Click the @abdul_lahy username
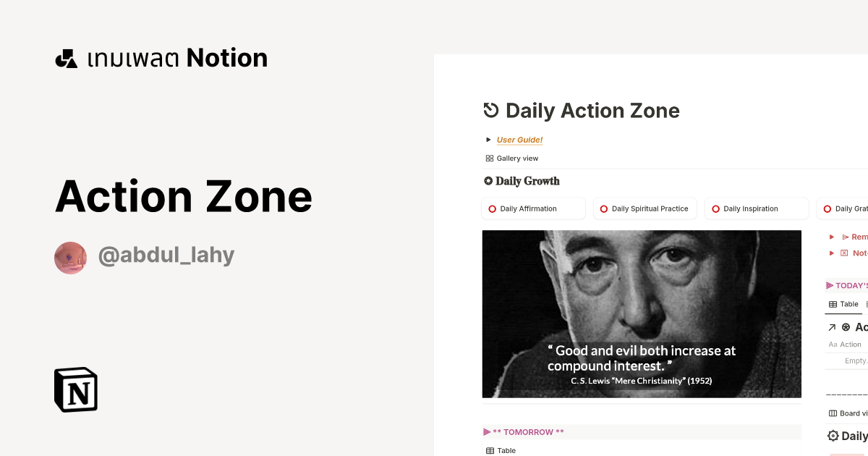This screenshot has width=868, height=456. tap(166, 255)
